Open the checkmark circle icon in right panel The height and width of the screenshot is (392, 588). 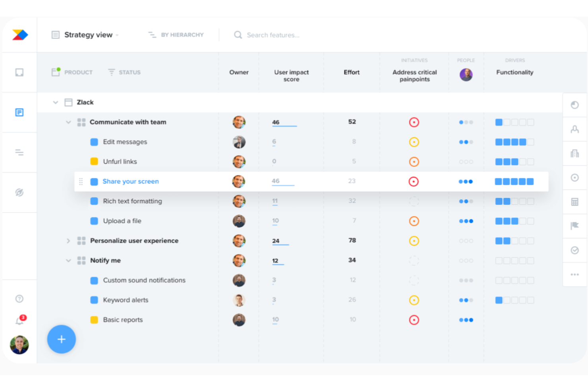click(574, 250)
